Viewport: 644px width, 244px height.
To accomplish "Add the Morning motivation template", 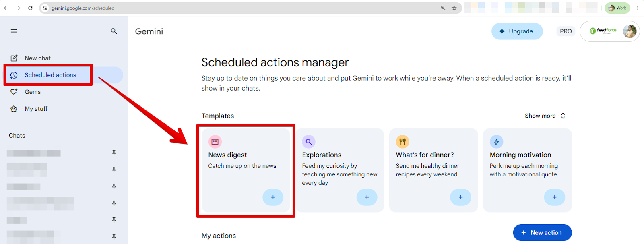I will (554, 197).
